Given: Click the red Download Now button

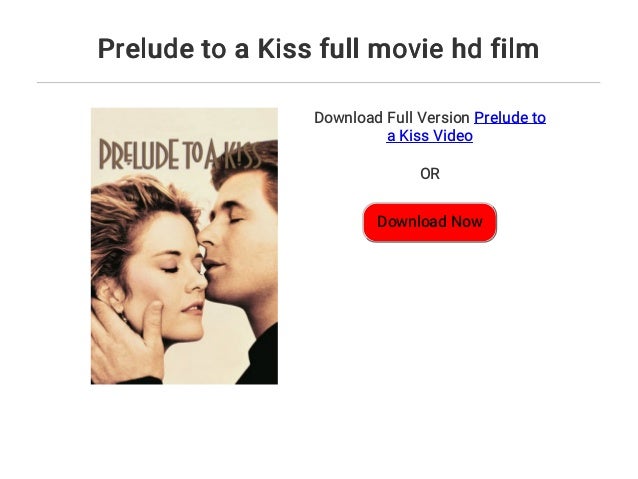Looking at the screenshot, I should tap(429, 222).
